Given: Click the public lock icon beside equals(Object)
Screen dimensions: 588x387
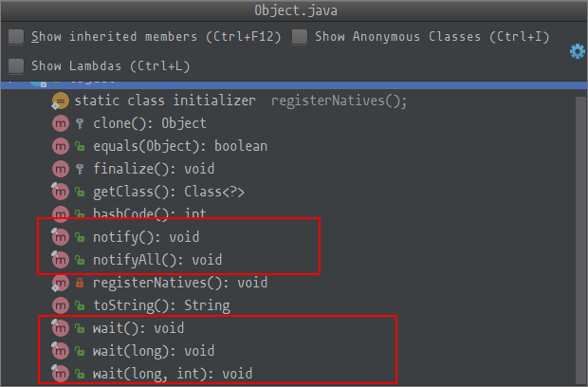Looking at the screenshot, I should (80, 146).
